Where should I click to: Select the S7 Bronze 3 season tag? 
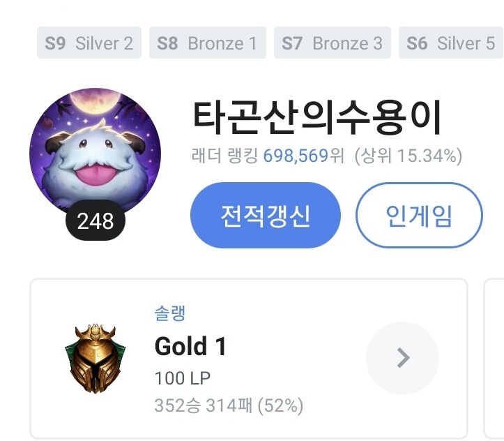(x=333, y=43)
